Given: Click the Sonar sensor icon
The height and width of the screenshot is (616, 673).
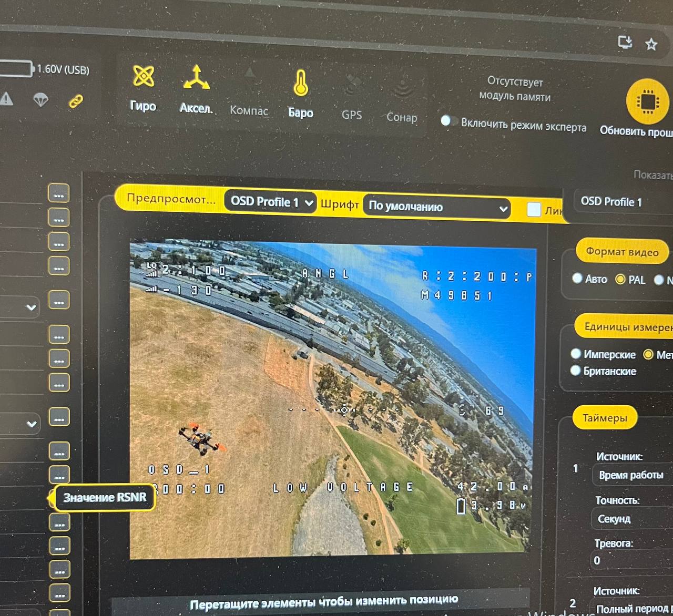Looking at the screenshot, I should tap(402, 88).
